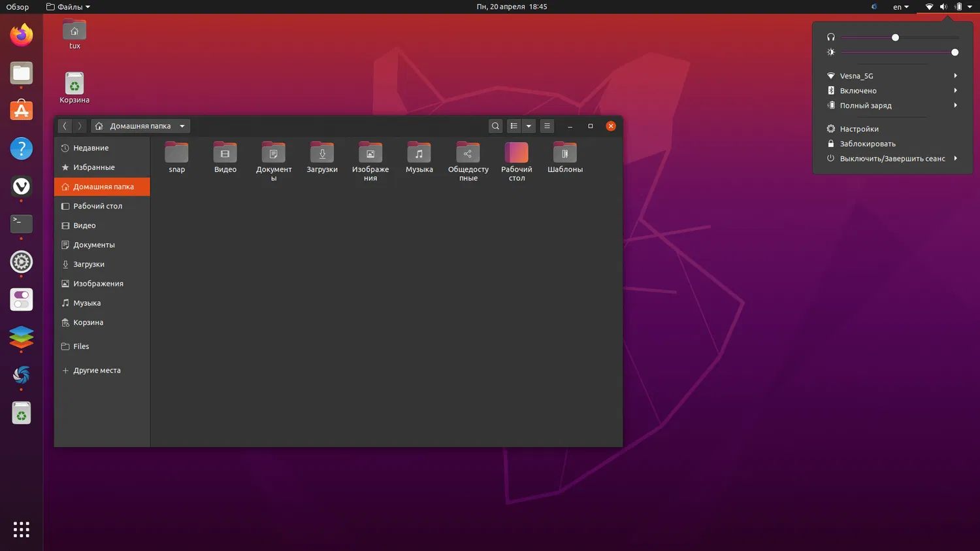This screenshot has width=980, height=551.
Task: Open Другие места in sidebar
Action: 97,371
